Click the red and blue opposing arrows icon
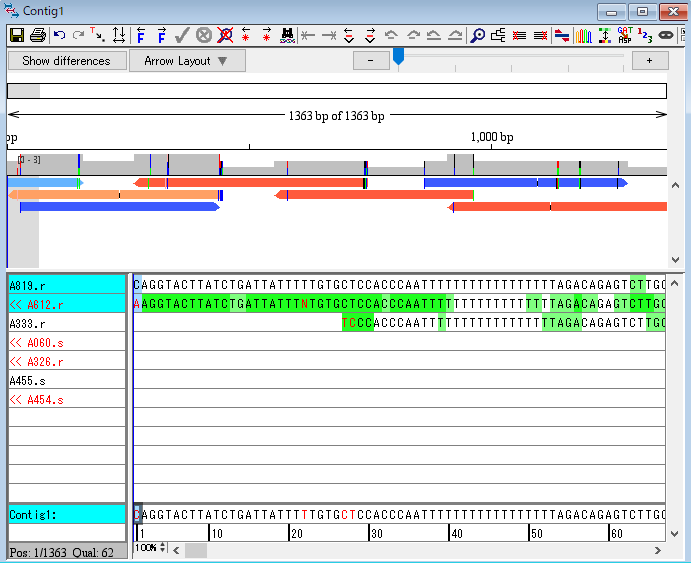 561,35
